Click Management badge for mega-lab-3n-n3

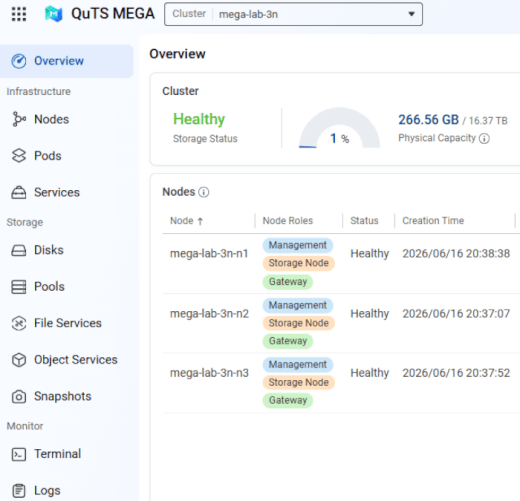click(298, 365)
